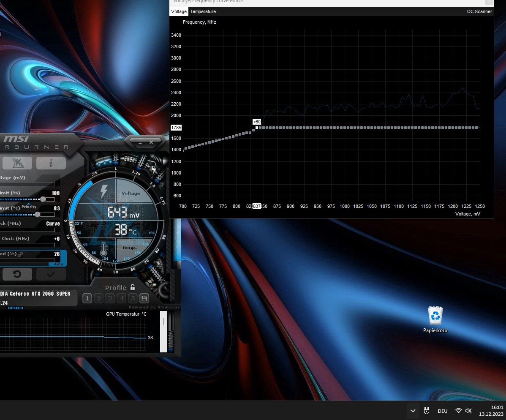Image resolution: width=506 pixels, height=420 pixels.
Task: Show hidden tray icons with chevron
Action: (x=413, y=411)
